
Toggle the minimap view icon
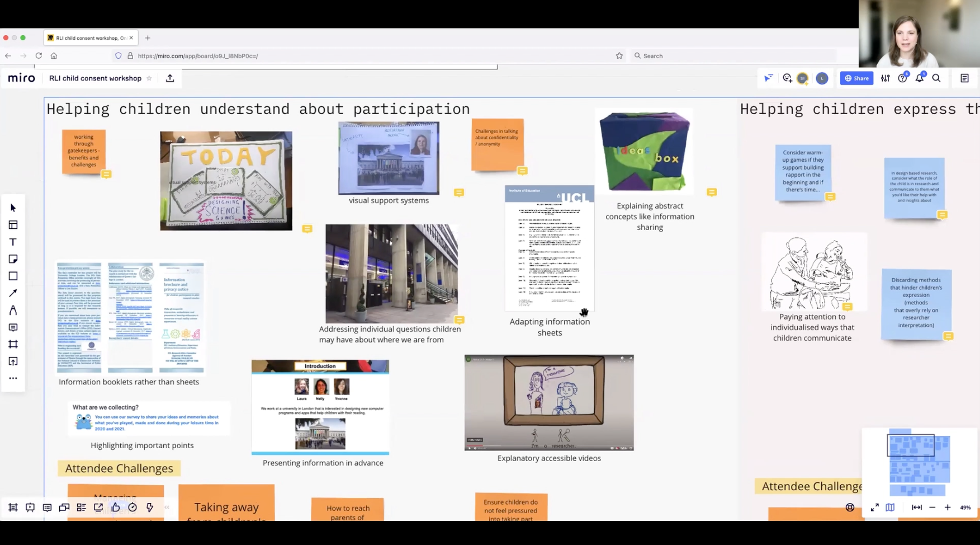coord(890,508)
